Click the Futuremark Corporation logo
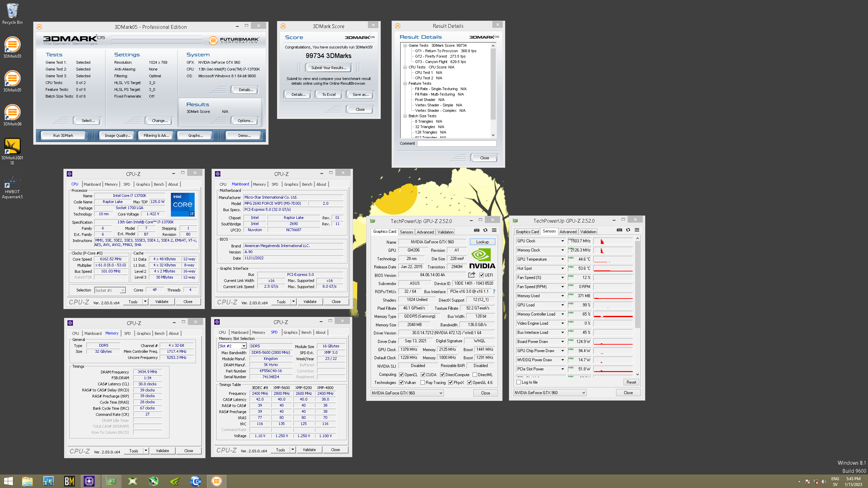This screenshot has height=488, width=868. 234,40
